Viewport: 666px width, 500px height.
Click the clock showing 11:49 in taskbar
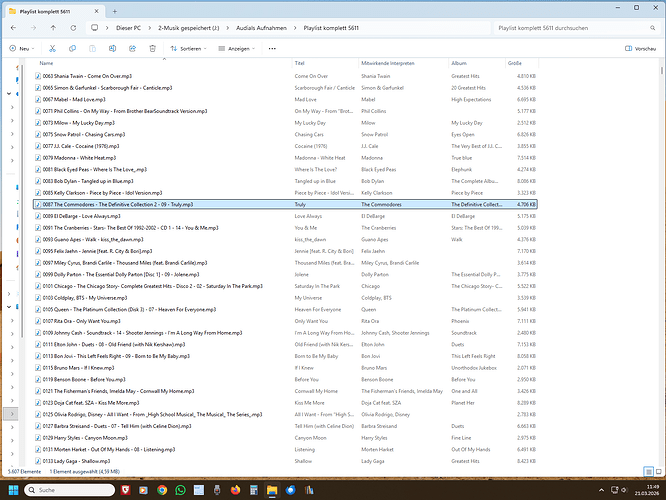[x=652, y=487]
